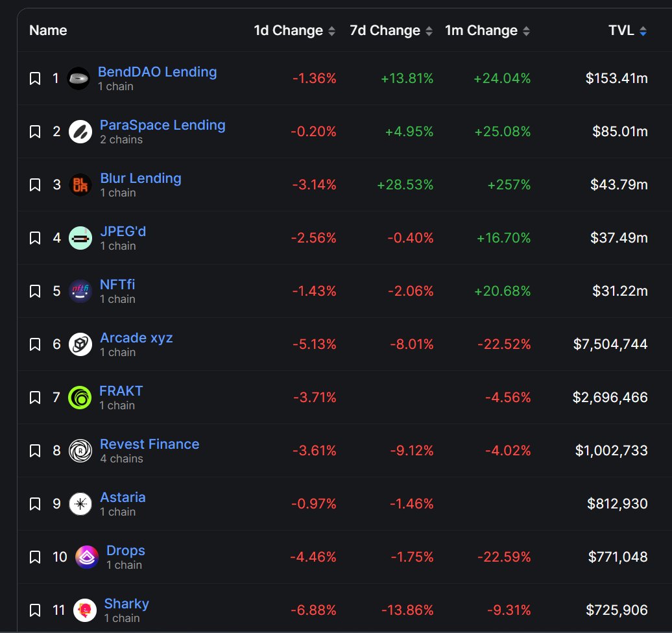Click JPEG'd TVL value $37.49m
Viewport: 672px width, 633px height.
[x=619, y=238]
